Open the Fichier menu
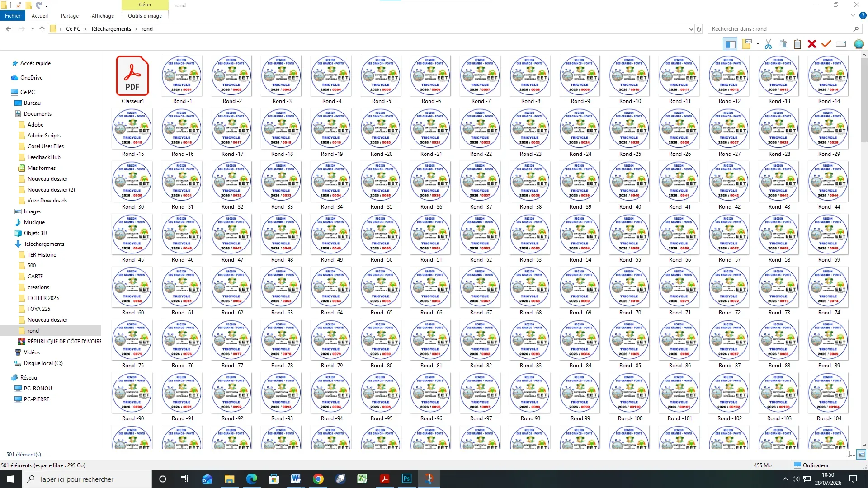This screenshot has height=488, width=868. (x=13, y=16)
